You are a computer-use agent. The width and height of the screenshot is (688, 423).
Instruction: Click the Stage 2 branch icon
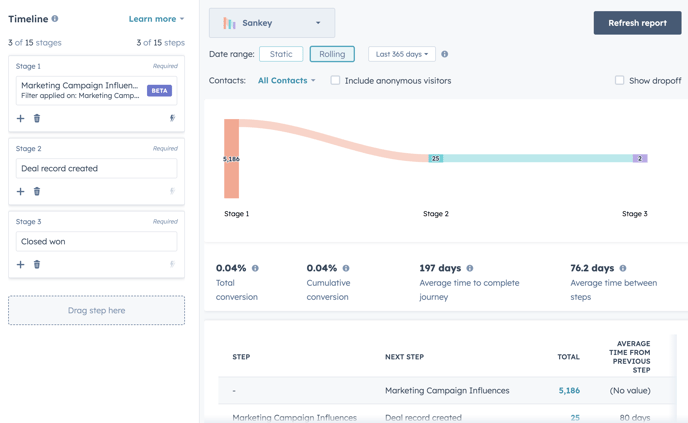pyautogui.click(x=172, y=191)
